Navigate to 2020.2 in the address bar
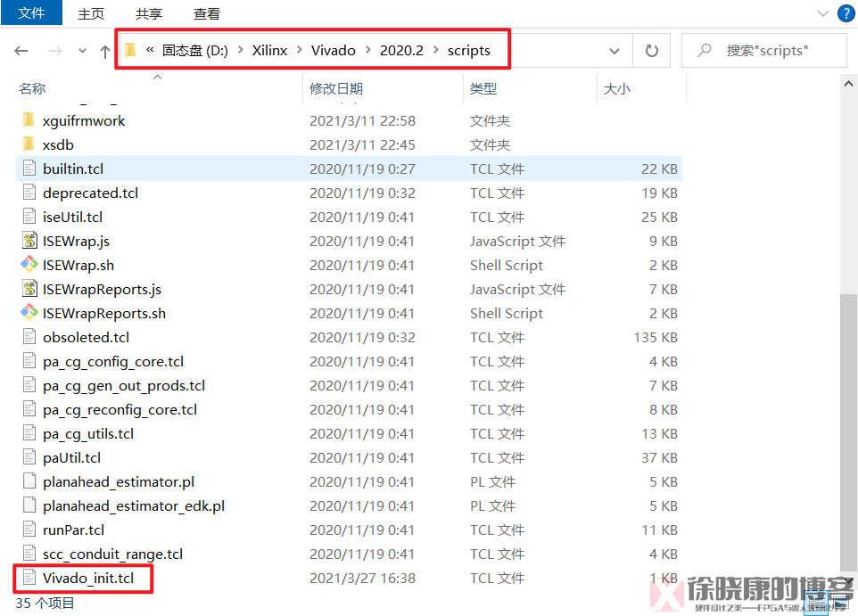This screenshot has width=858, height=616. pos(401,50)
